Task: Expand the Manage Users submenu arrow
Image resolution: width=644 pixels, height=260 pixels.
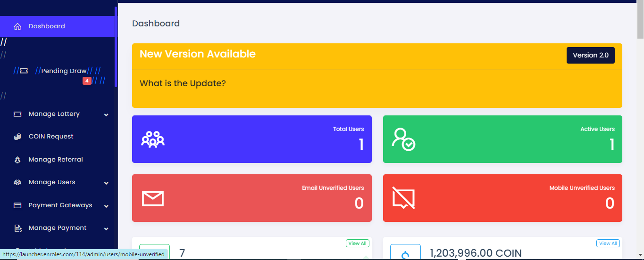Action: pos(106,183)
